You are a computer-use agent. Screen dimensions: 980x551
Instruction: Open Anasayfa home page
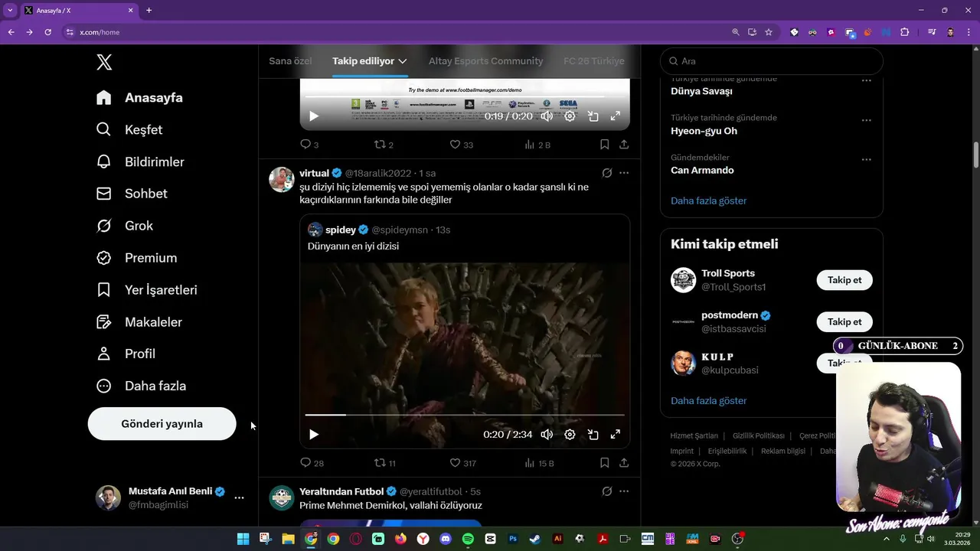point(139,98)
